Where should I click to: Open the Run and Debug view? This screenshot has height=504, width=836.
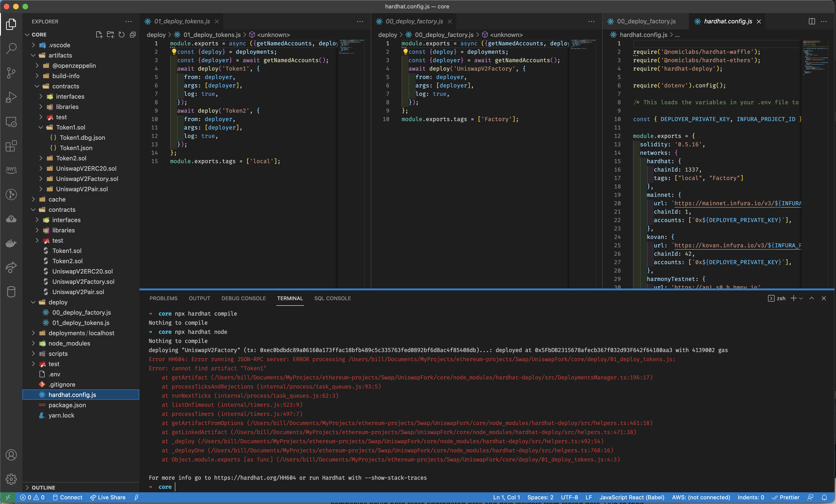point(11,97)
